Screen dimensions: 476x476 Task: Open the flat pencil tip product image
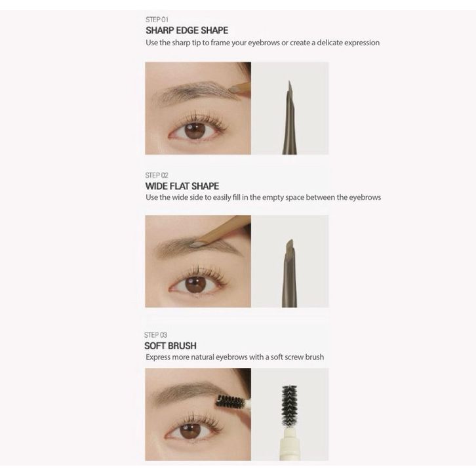(x=290, y=262)
